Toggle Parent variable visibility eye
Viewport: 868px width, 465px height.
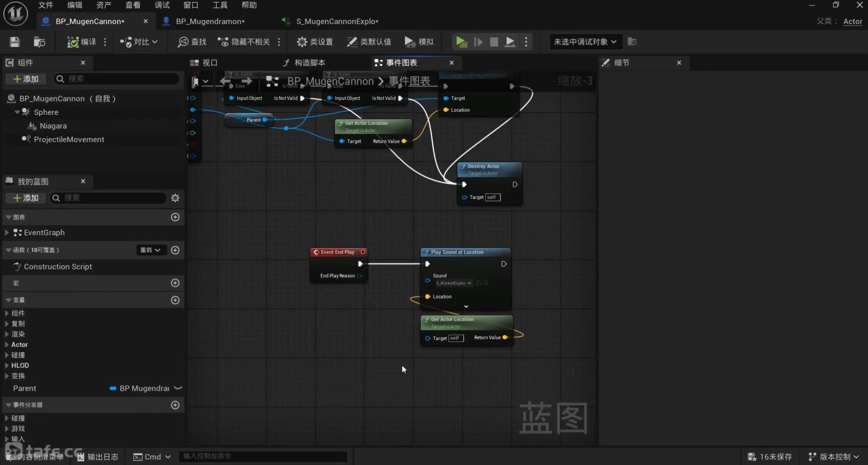tap(178, 388)
